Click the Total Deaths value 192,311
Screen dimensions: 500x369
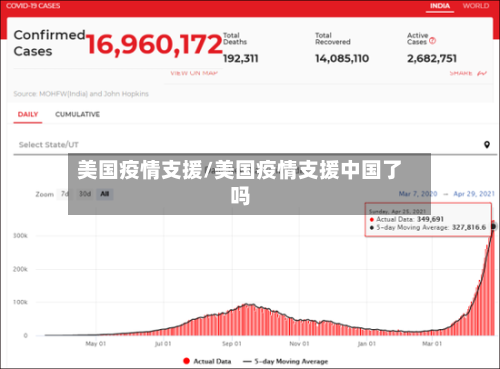point(241,59)
